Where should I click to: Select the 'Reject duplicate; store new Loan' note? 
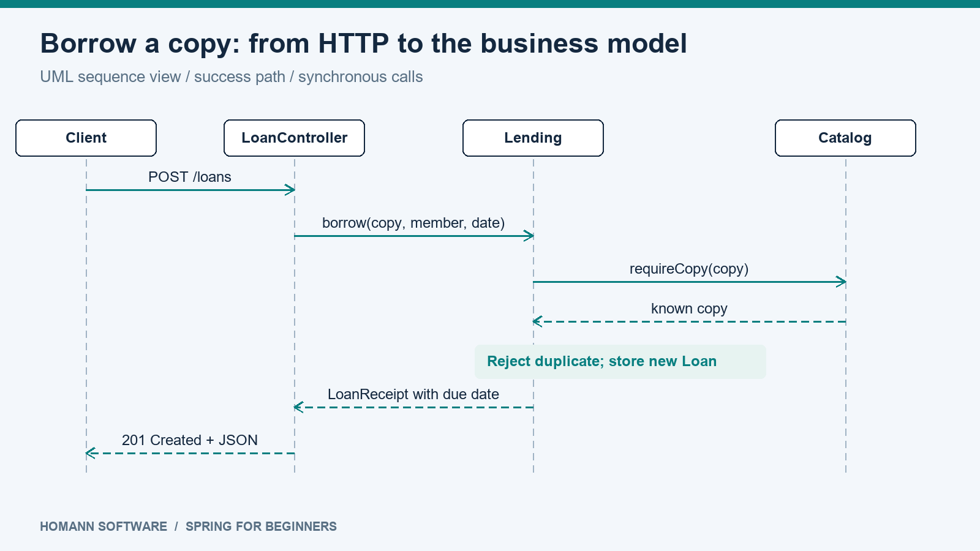click(x=620, y=361)
